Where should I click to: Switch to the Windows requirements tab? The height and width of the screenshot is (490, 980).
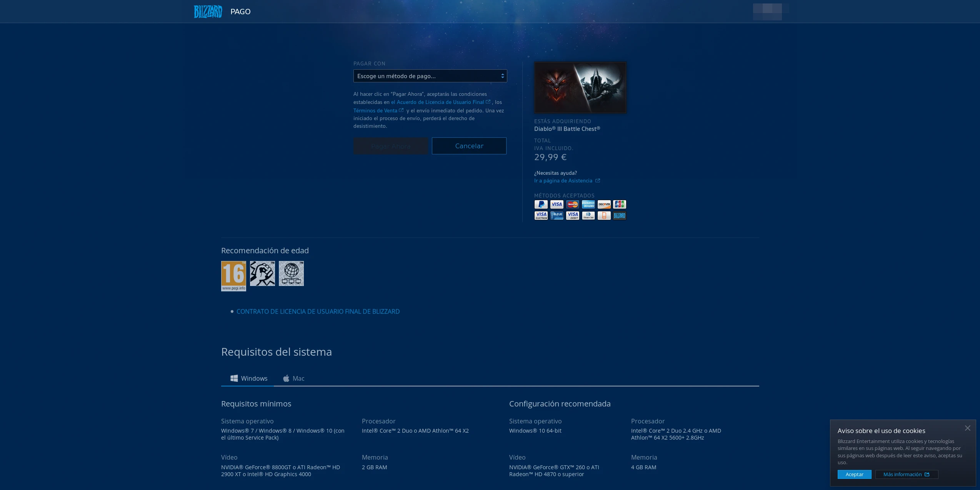[x=248, y=378]
